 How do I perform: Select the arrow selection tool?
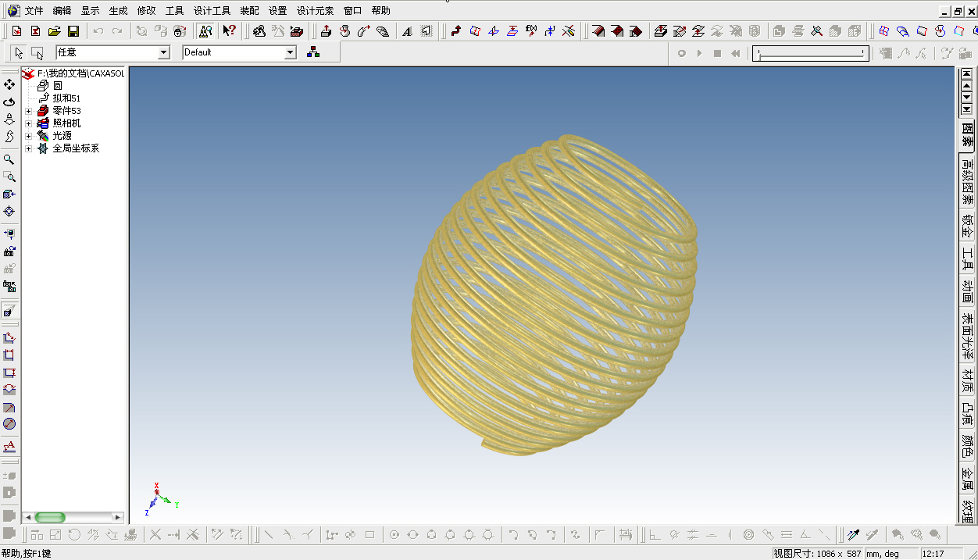(x=19, y=53)
